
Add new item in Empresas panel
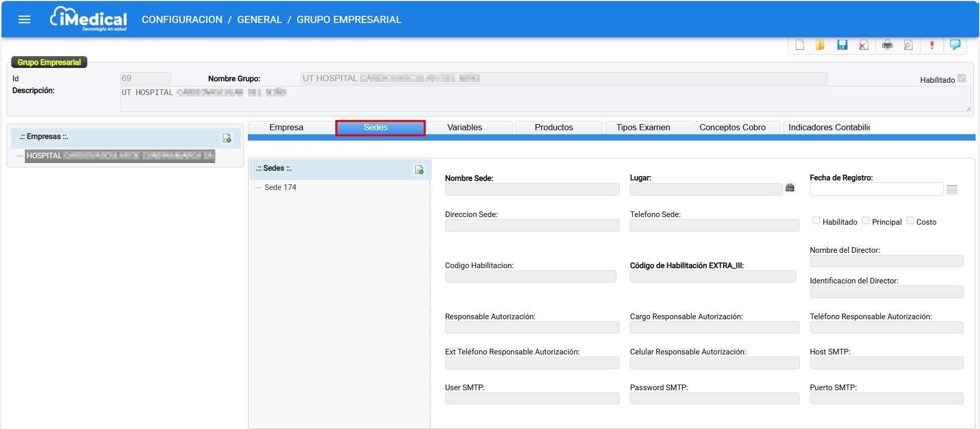point(227,138)
